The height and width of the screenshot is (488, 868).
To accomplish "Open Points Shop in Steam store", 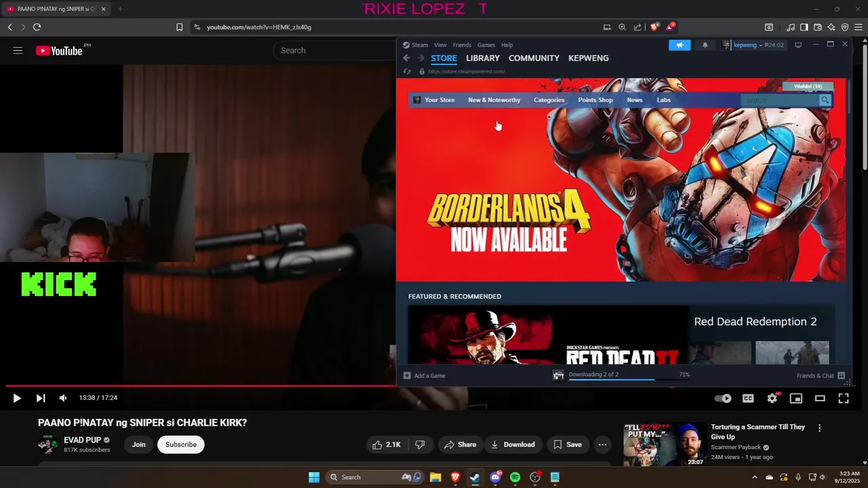I will 595,100.
